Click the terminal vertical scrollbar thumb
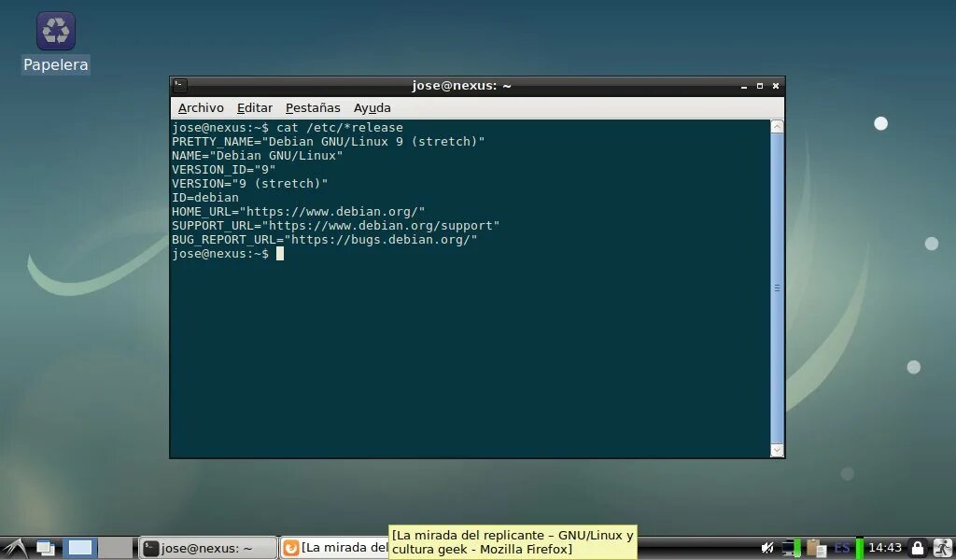The height and width of the screenshot is (560, 956). (x=777, y=288)
